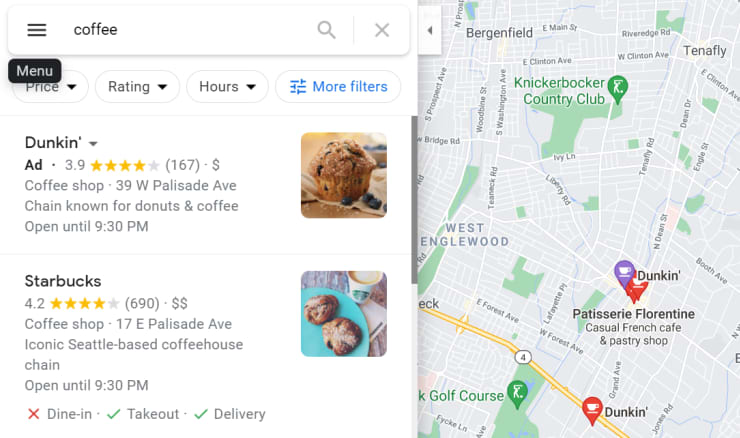
Task: Click into the coffee search field
Action: coord(189,30)
